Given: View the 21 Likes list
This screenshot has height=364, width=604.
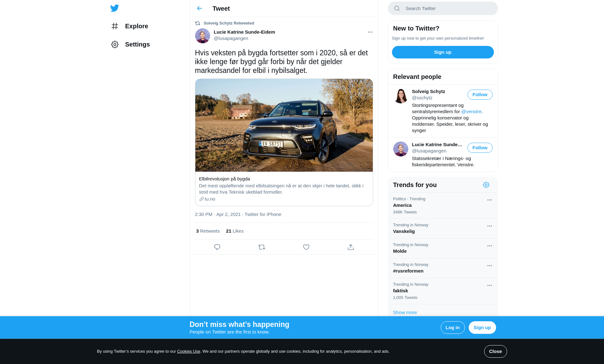Looking at the screenshot, I should [x=235, y=231].
